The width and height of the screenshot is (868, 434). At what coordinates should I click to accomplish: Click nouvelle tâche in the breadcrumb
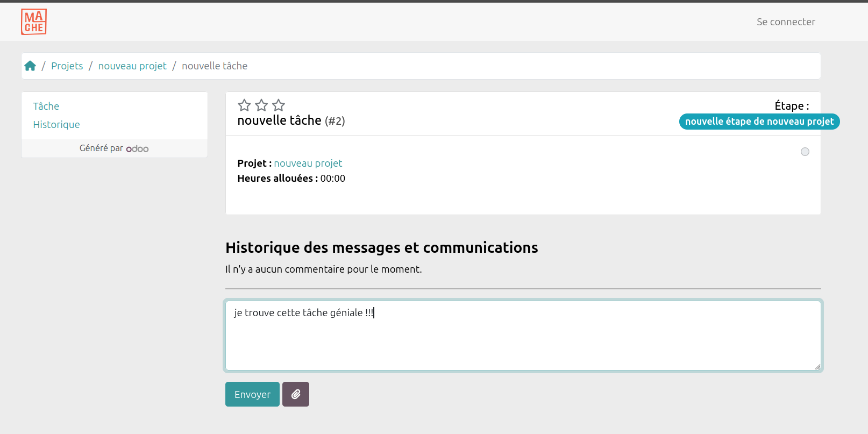(215, 66)
